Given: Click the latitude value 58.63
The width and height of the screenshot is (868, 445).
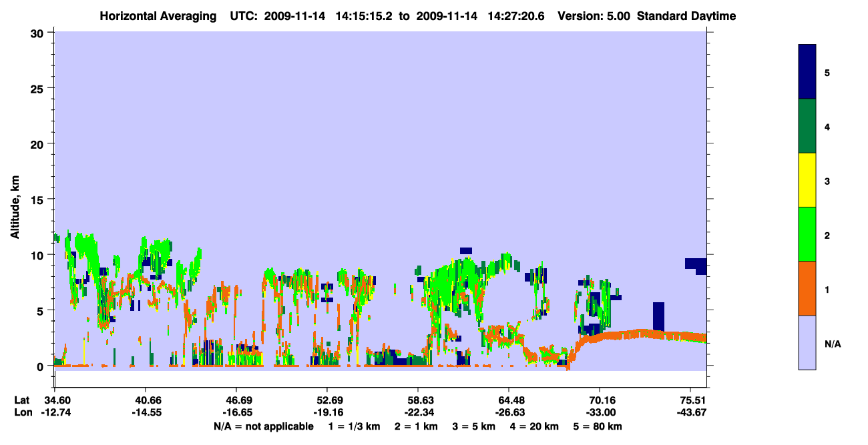Looking at the screenshot, I should pyautogui.click(x=418, y=400).
